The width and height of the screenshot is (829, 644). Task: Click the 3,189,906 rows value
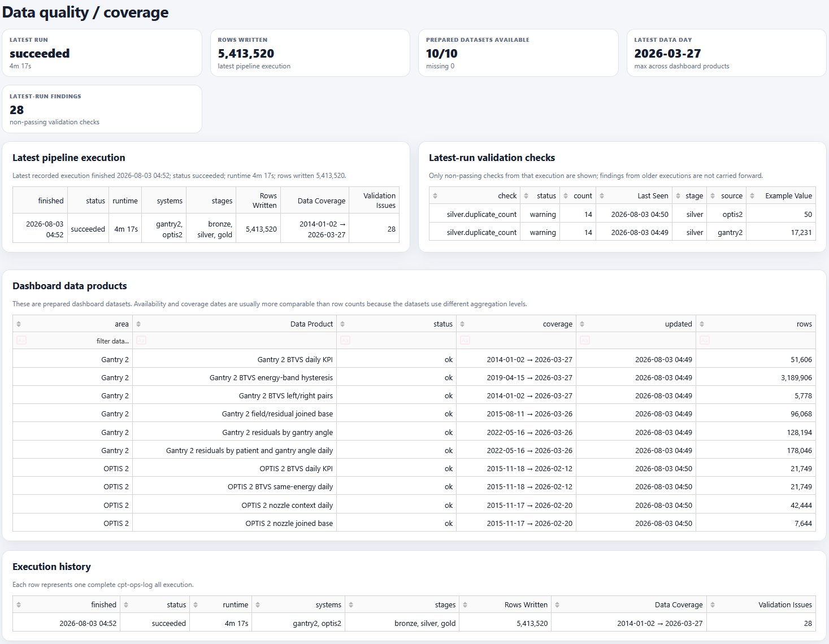click(x=796, y=377)
